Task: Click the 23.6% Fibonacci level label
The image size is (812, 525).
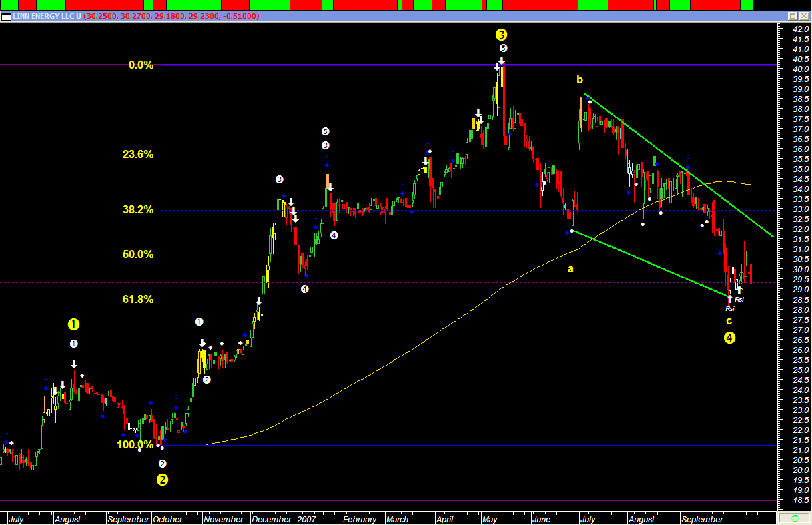Action: (x=138, y=155)
